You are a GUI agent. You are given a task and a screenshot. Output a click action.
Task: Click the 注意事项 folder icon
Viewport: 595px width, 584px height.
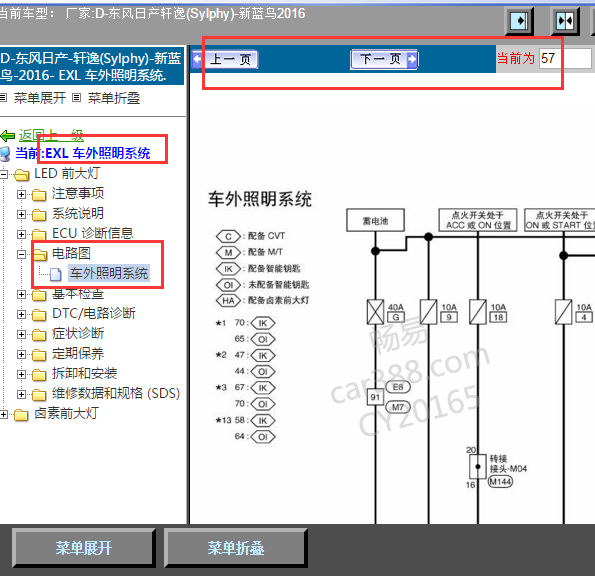39,195
